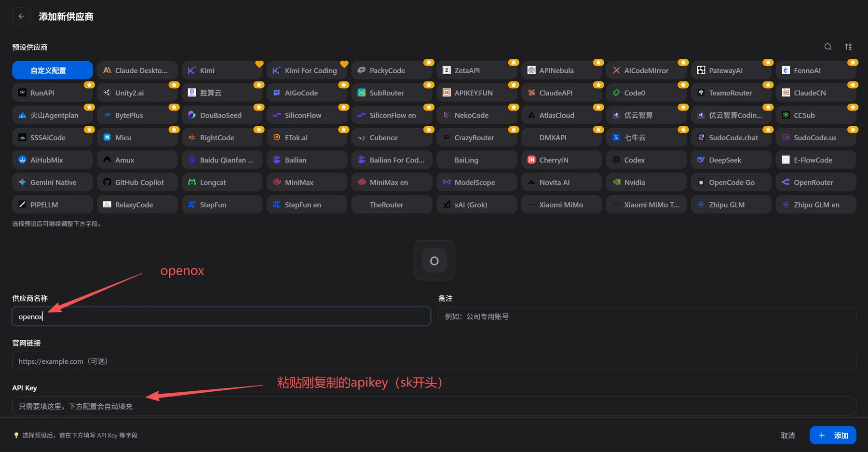Screen dimensions: 868x452
Task: Choose the Claude Desktop preset
Action: click(137, 70)
